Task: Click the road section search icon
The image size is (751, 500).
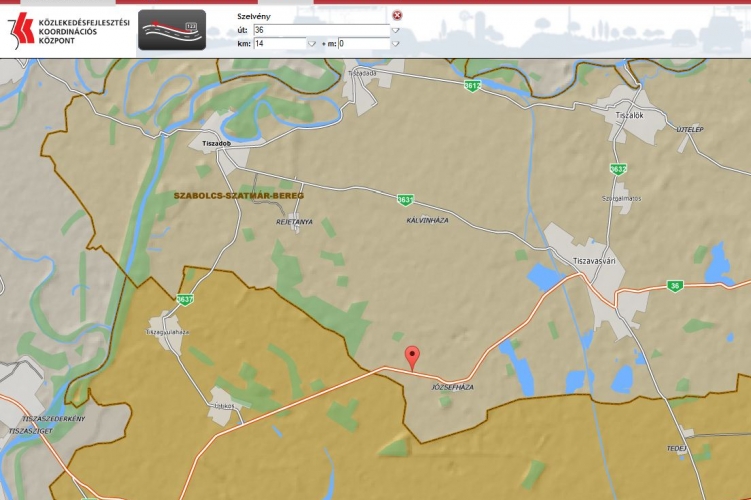Action: tap(171, 29)
